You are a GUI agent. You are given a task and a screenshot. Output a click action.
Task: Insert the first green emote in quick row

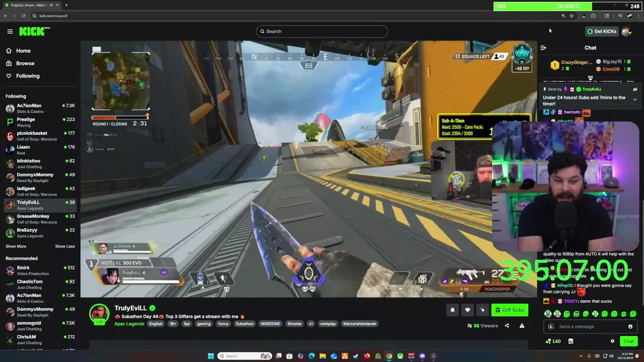click(x=547, y=314)
